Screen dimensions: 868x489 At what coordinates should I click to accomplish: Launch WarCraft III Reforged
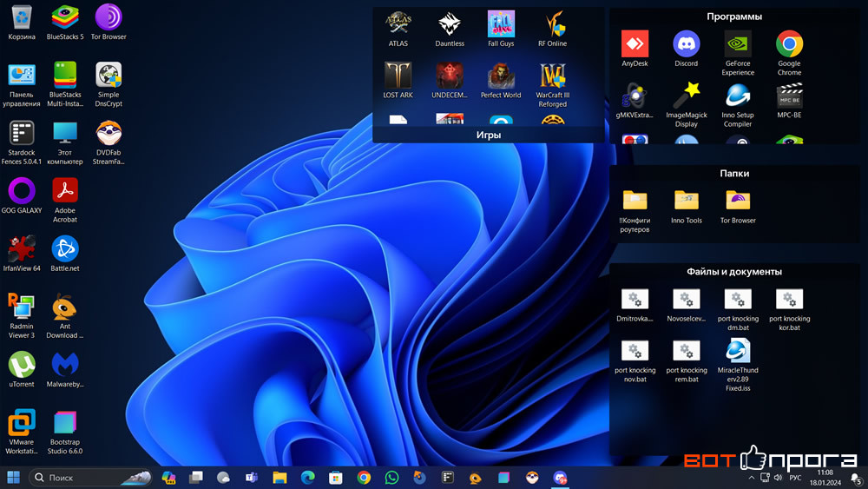coord(552,85)
